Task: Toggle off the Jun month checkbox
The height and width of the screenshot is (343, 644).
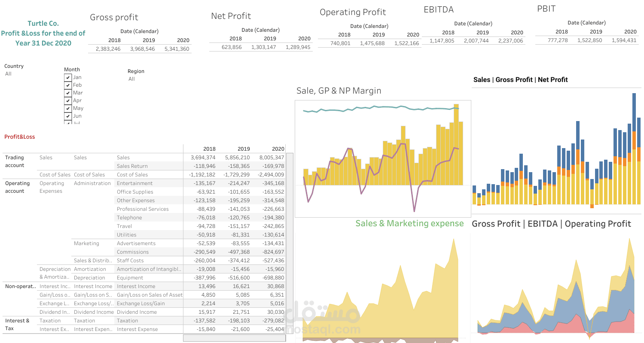Action: tap(68, 115)
